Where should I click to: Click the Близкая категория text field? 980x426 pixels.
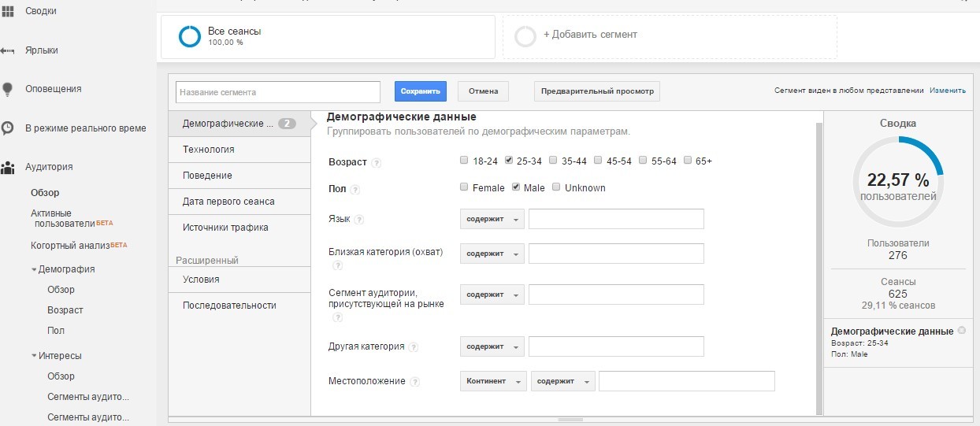[x=616, y=254]
